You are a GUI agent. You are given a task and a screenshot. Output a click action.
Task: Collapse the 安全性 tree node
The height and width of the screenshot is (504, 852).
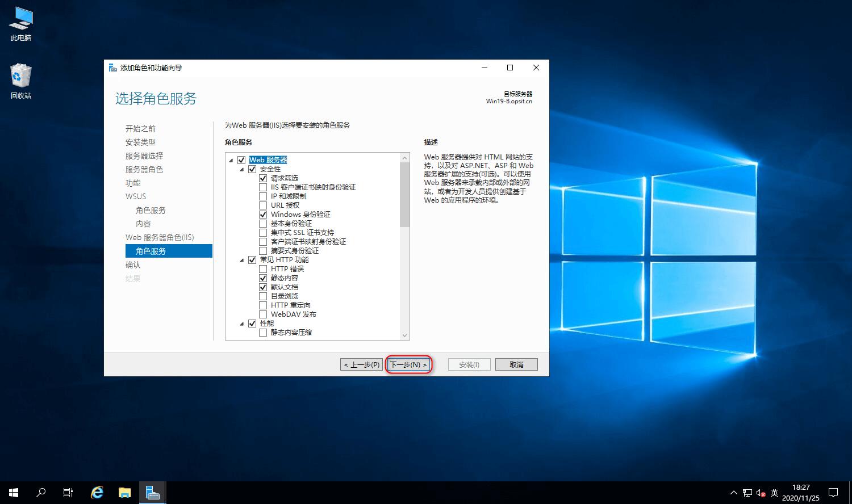pos(242,170)
